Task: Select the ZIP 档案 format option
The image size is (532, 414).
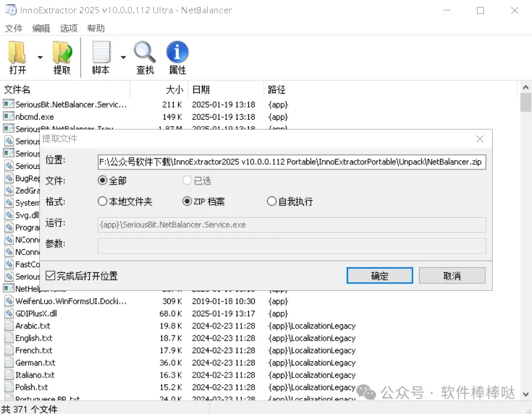Action: pos(187,201)
